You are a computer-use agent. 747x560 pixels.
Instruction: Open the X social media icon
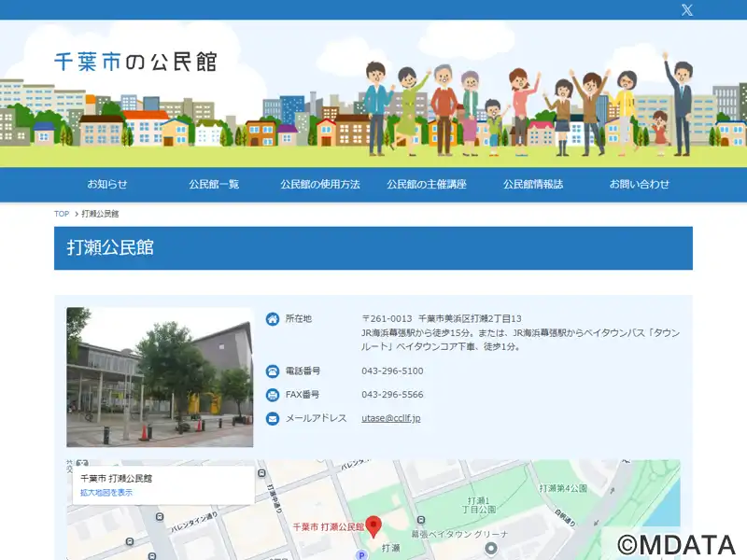[x=686, y=9]
